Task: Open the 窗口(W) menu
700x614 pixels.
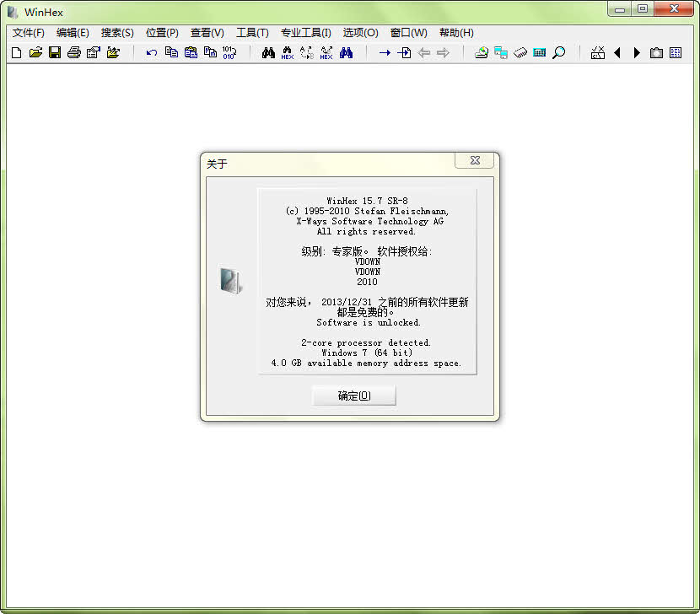Action: (408, 33)
